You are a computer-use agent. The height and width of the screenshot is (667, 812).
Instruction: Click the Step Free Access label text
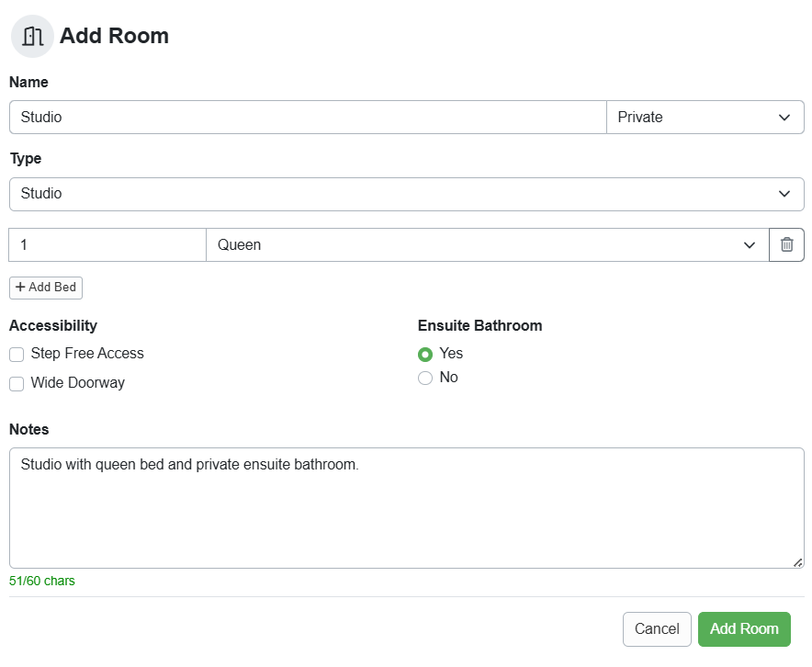(x=87, y=354)
